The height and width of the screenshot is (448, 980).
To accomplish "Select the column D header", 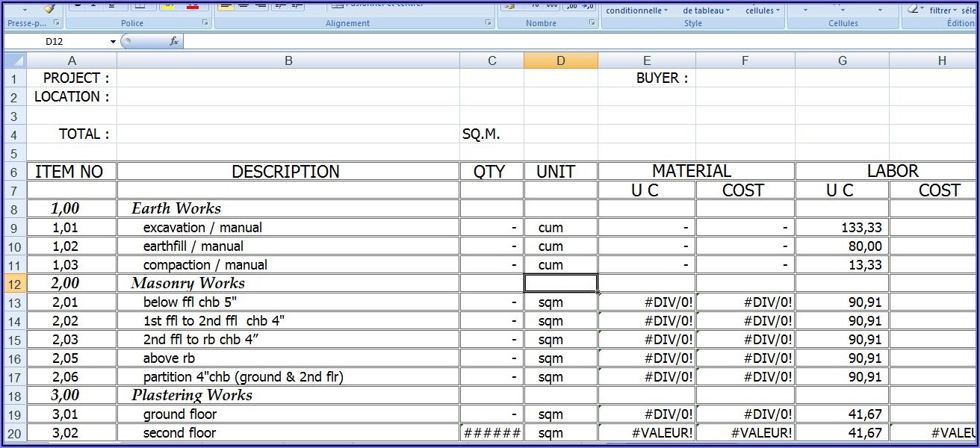I will pyautogui.click(x=560, y=60).
